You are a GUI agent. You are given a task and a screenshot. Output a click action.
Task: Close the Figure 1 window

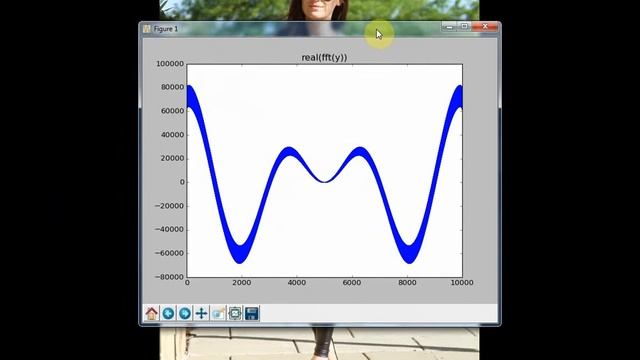point(485,27)
